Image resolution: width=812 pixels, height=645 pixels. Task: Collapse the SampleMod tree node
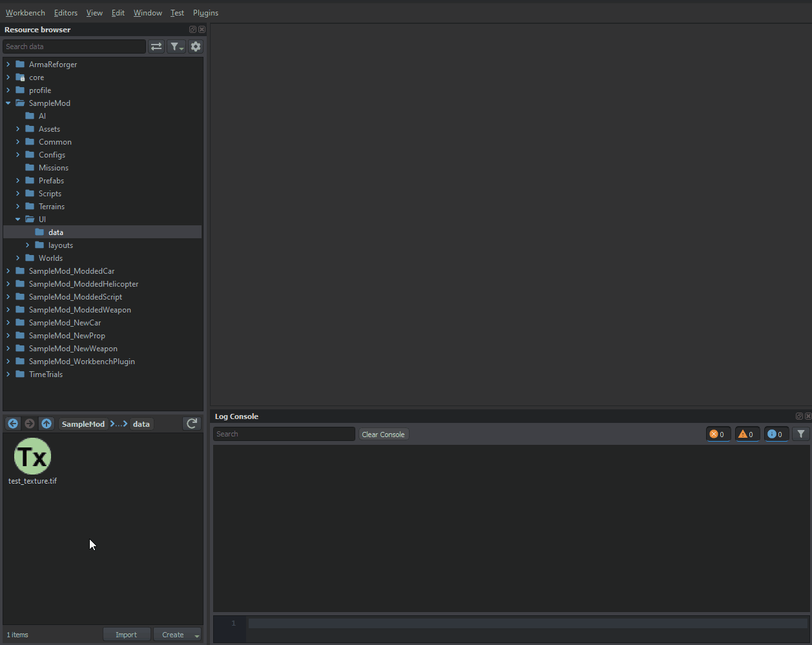[8, 103]
